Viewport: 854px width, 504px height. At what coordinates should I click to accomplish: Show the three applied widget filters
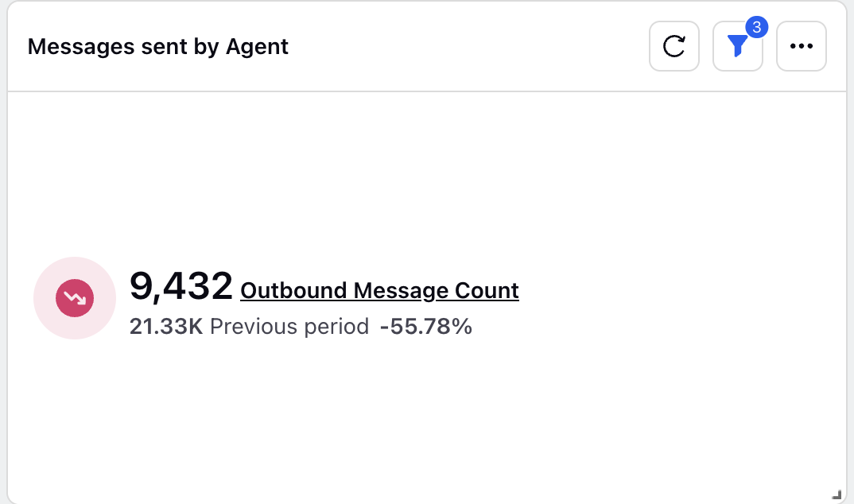point(737,46)
